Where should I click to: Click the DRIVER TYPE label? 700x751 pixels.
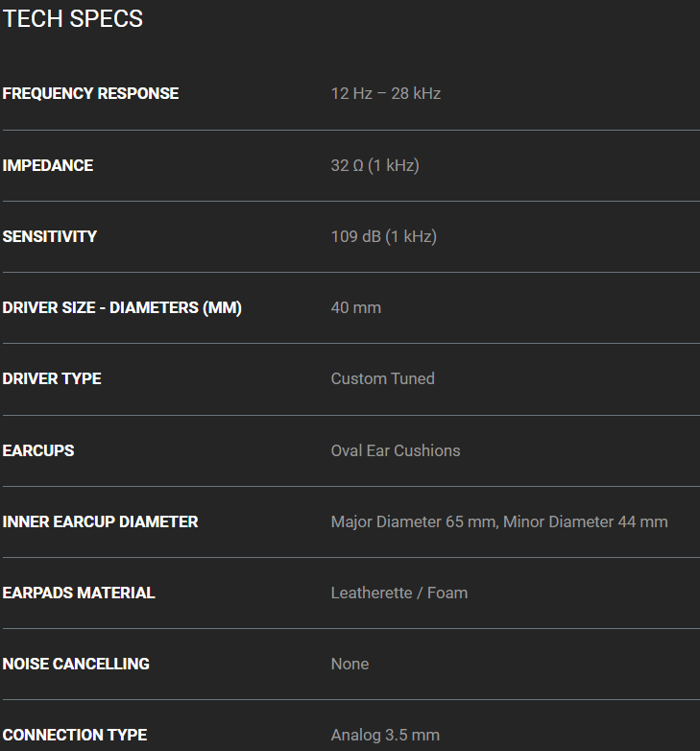tap(52, 378)
